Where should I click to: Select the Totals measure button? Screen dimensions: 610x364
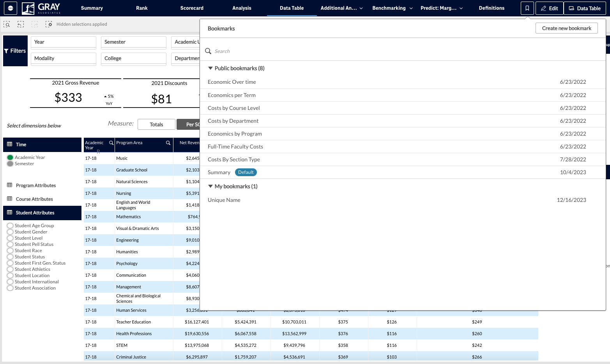point(156,124)
